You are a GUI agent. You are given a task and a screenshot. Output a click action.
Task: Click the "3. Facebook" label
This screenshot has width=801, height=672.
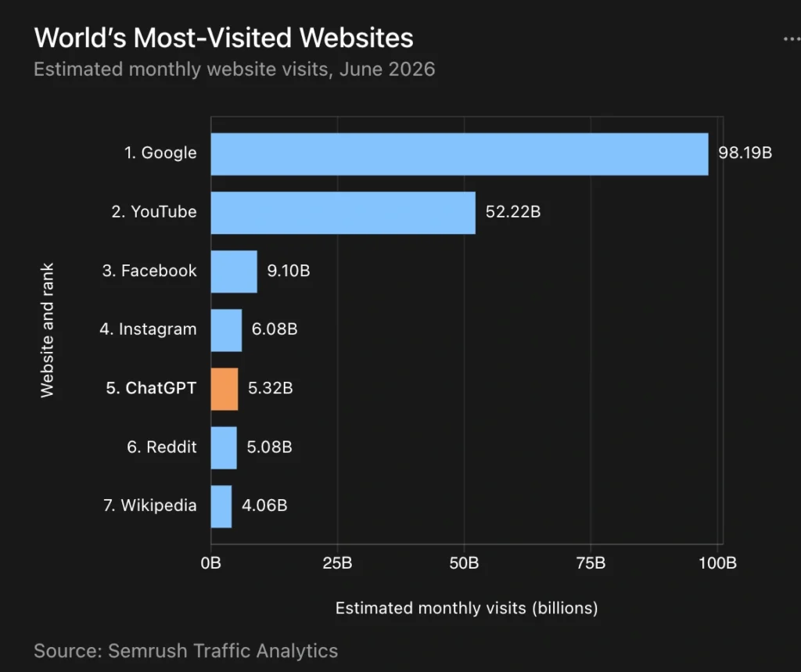149,271
